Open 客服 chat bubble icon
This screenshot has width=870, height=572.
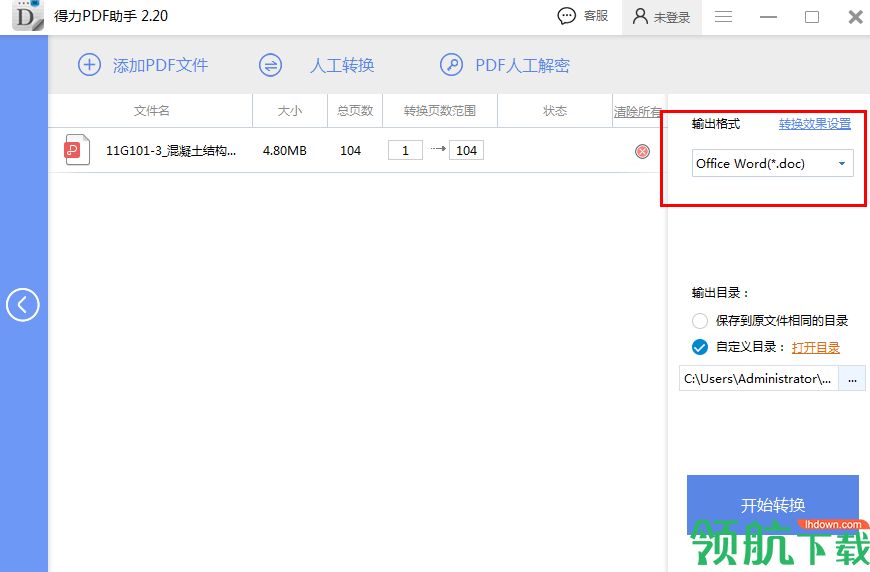coord(566,16)
